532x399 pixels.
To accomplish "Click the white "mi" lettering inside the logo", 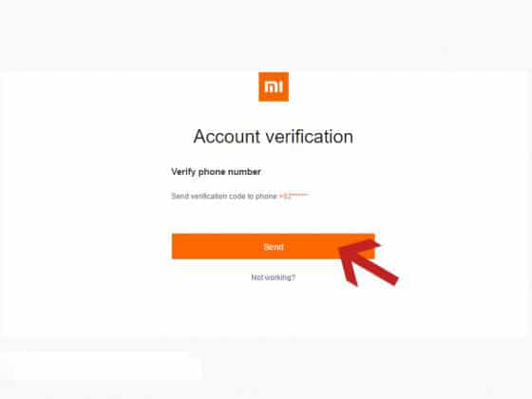I will click(274, 86).
